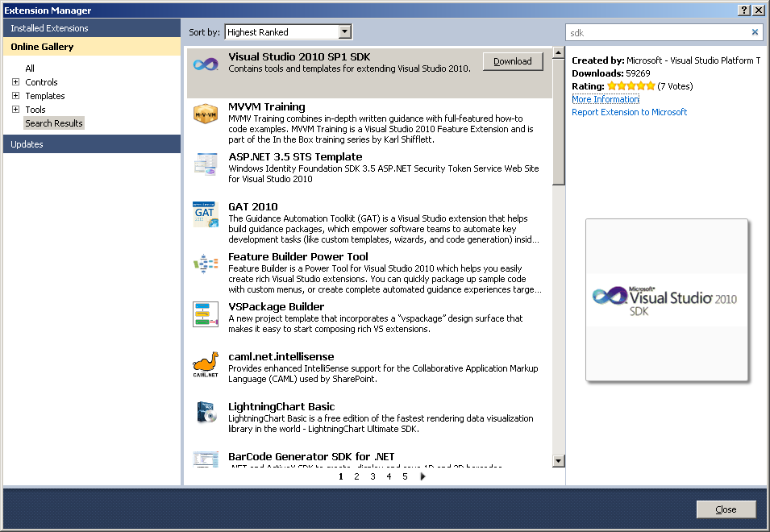Click the VSPackage Builder icon
This screenshot has width=770, height=532.
206,314
